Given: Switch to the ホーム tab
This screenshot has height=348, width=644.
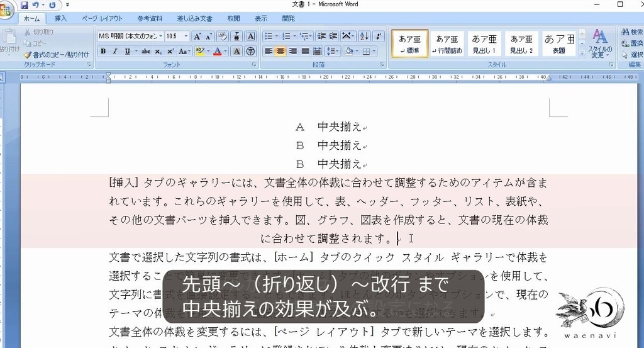Looking at the screenshot, I should (x=31, y=18).
